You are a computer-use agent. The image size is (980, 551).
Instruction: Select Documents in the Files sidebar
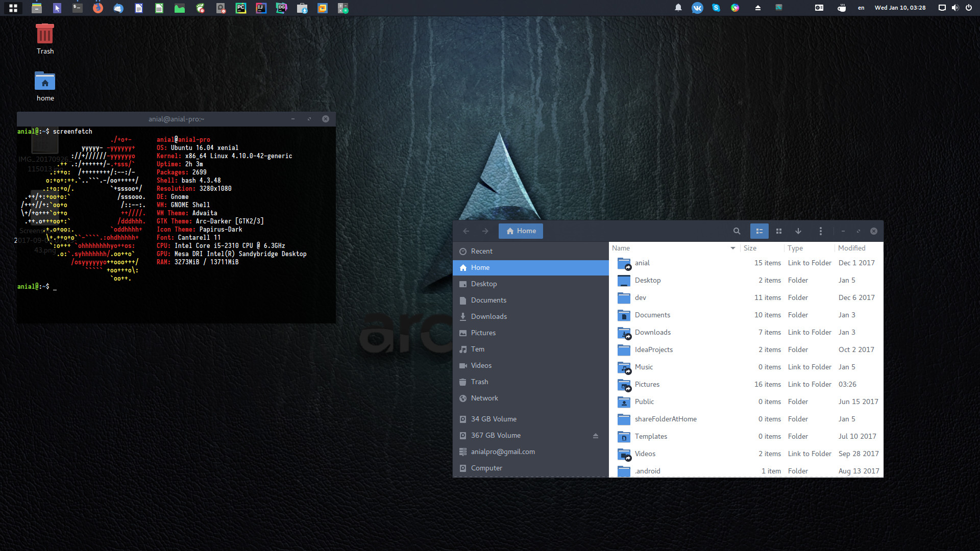click(x=531, y=300)
